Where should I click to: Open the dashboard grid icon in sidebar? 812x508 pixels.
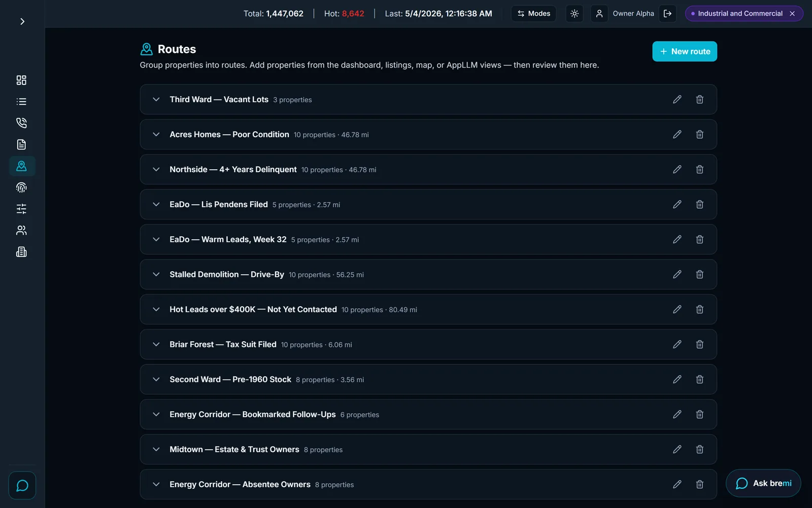point(21,80)
